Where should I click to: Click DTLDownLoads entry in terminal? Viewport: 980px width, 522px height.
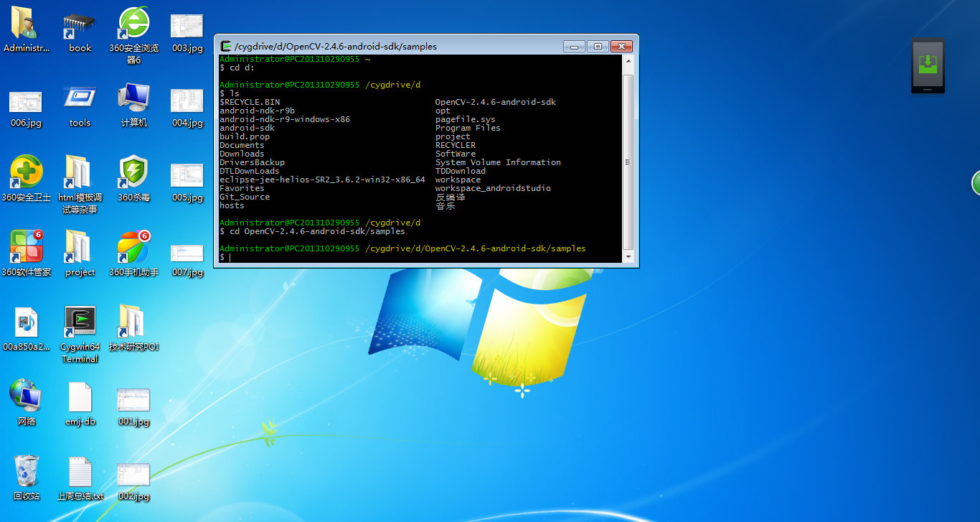[x=250, y=171]
